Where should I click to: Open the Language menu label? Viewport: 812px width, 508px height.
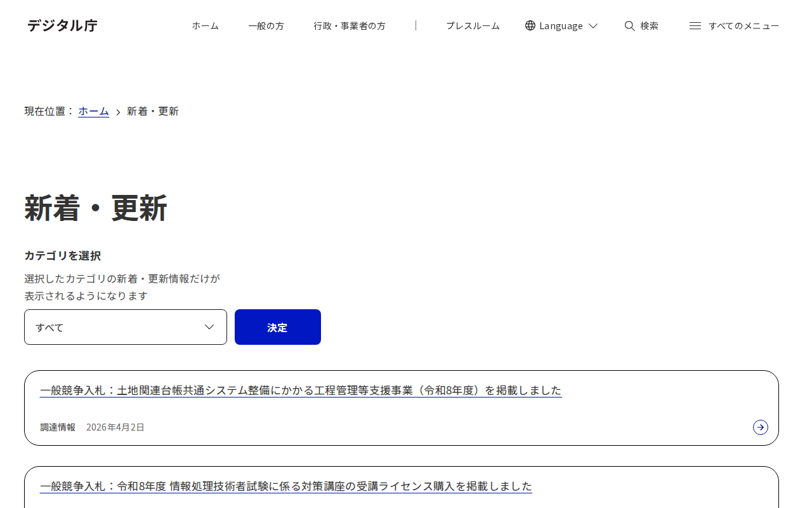[x=561, y=25]
